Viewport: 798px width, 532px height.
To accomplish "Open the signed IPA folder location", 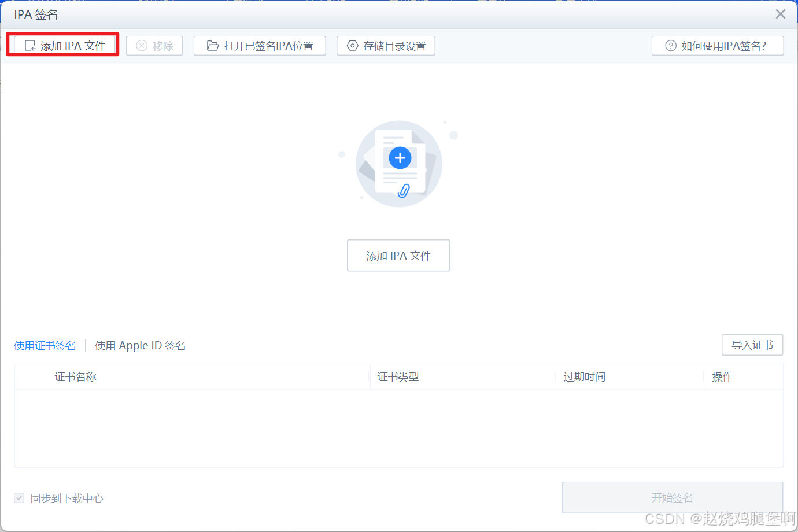I will (x=260, y=45).
